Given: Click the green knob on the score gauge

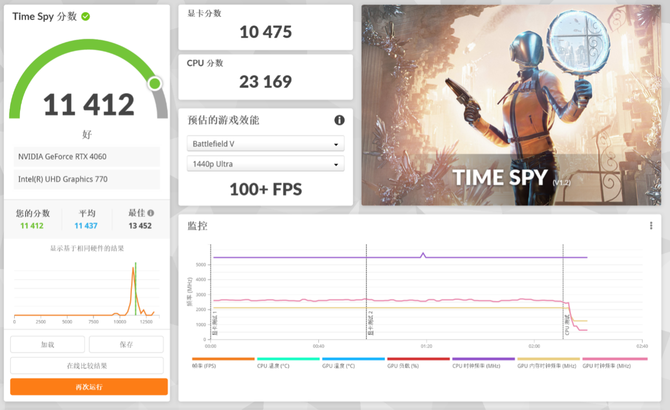Looking at the screenshot, I should [x=155, y=83].
